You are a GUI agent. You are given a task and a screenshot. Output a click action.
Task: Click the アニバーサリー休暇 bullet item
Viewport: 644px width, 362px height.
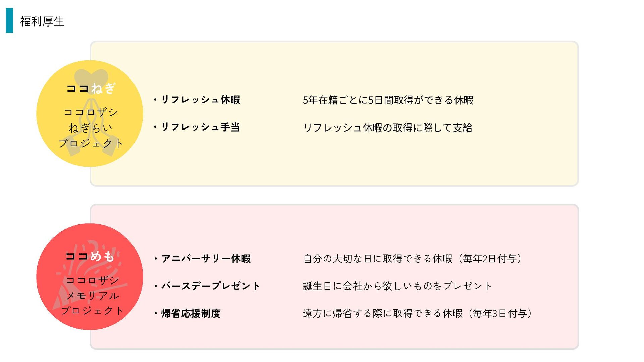[202, 259]
